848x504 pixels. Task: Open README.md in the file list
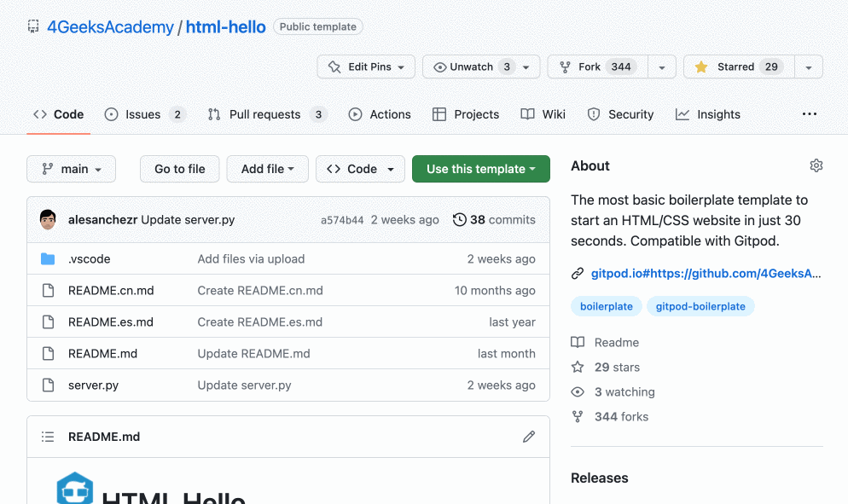coord(102,354)
